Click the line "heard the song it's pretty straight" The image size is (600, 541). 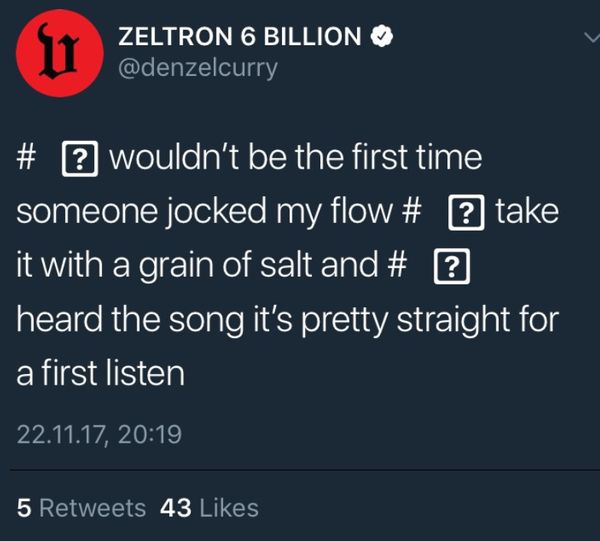(x=263, y=320)
